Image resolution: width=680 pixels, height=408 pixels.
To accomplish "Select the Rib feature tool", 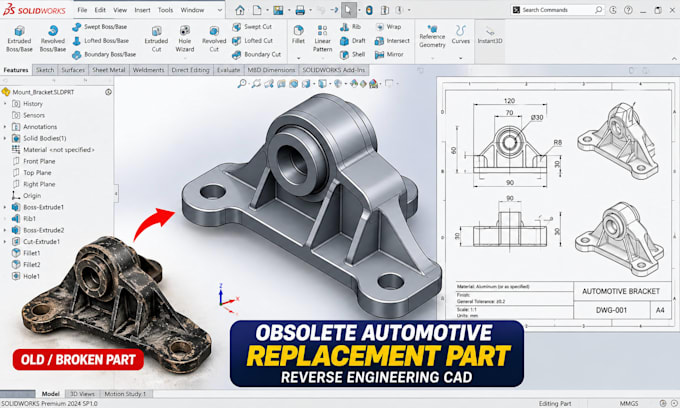I will click(x=350, y=27).
